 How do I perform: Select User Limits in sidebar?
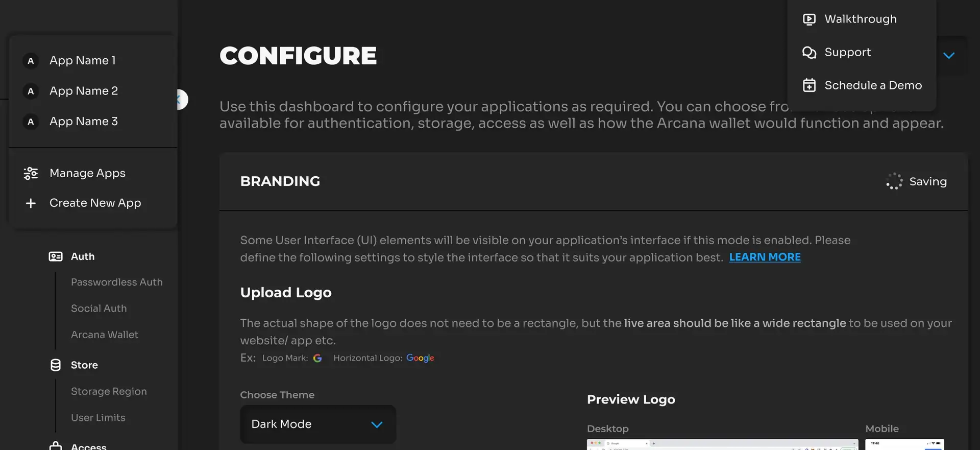[98, 418]
